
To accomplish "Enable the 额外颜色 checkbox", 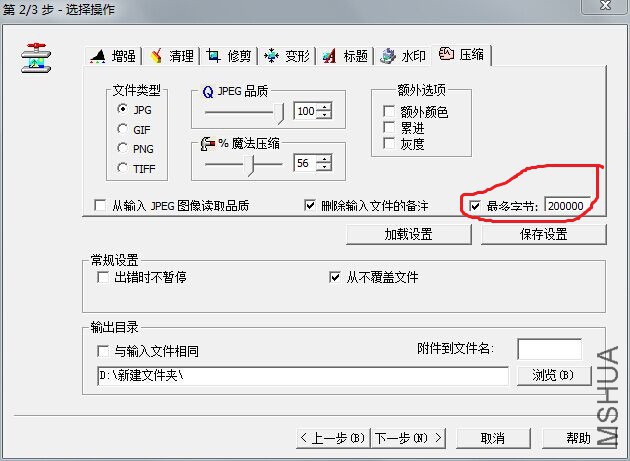I will [x=389, y=111].
